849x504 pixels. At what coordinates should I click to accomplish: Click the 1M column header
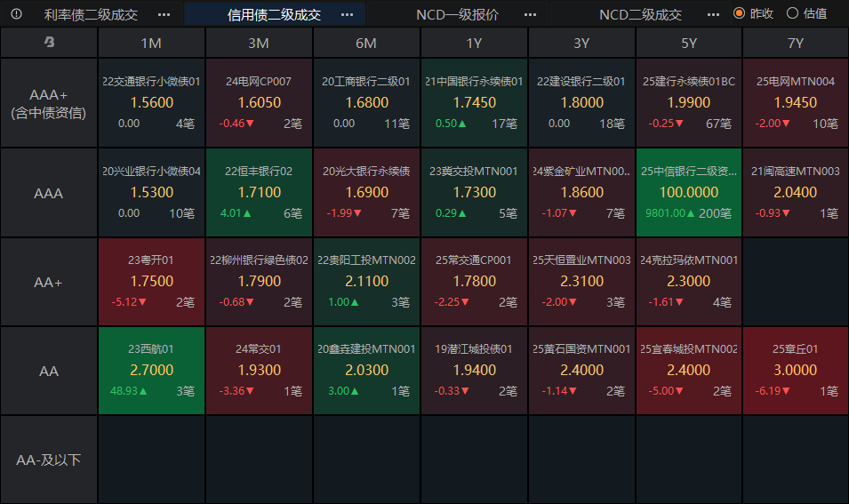pyautogui.click(x=152, y=43)
